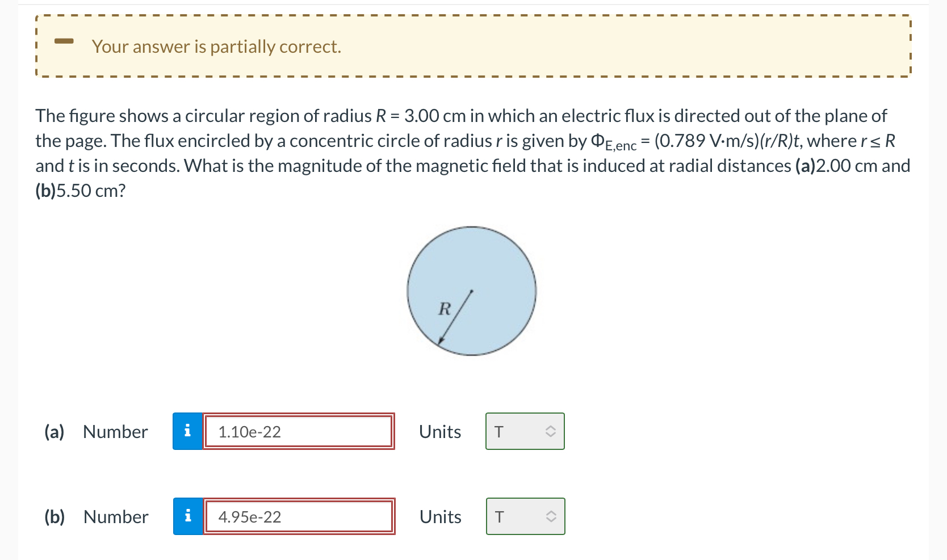Screen dimensions: 947x560
Task: Click the dash icon in the feedback banner
Action: pos(64,41)
